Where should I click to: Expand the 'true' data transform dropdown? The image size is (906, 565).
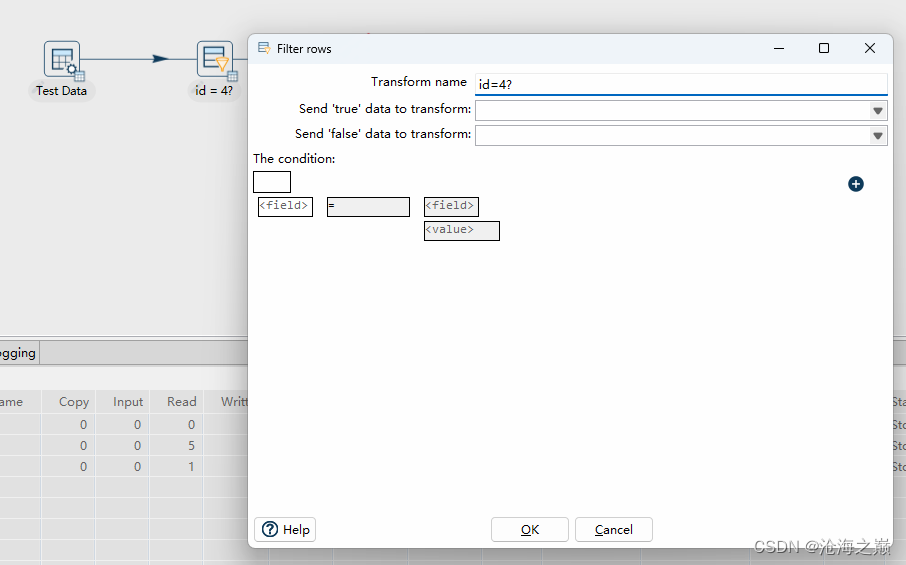[878, 110]
